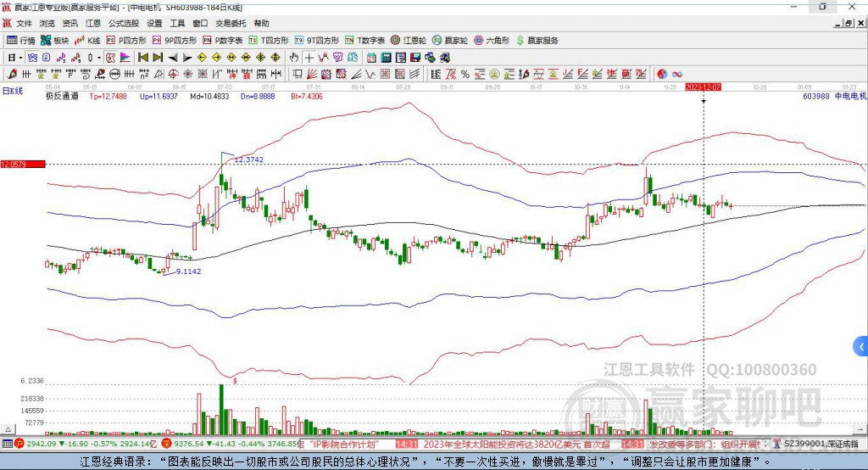Click the black left arrow icon
This screenshot has width=868, height=470.
coord(173,58)
